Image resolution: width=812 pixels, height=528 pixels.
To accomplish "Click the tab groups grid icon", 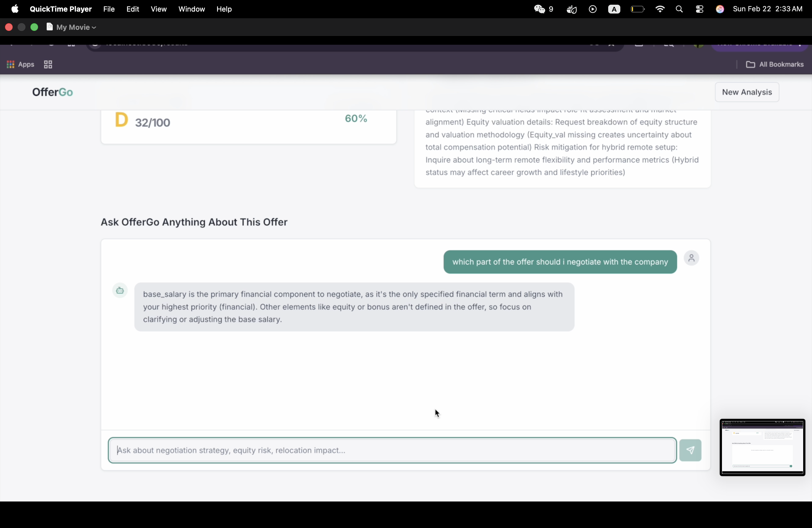I will pos(48,64).
